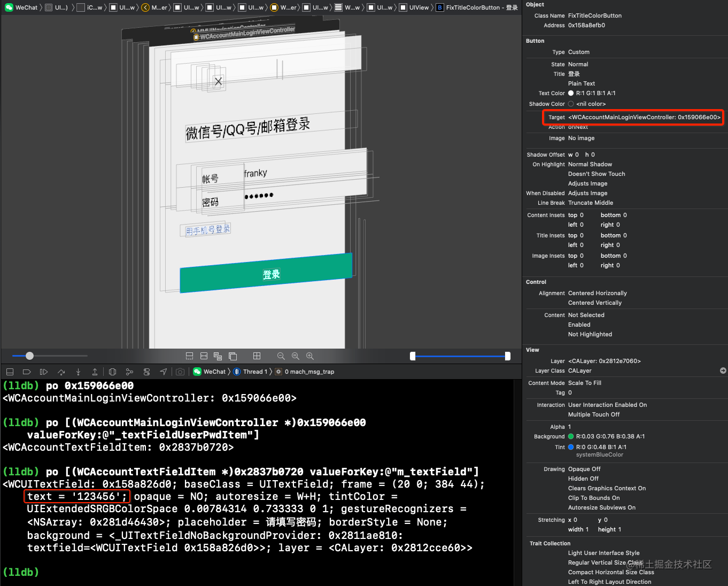The width and height of the screenshot is (728, 586).
Task: Click the Step Out debugger icon
Action: click(x=95, y=372)
